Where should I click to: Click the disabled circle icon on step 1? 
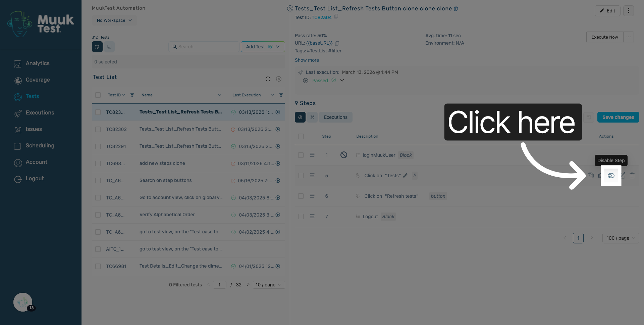point(344,155)
